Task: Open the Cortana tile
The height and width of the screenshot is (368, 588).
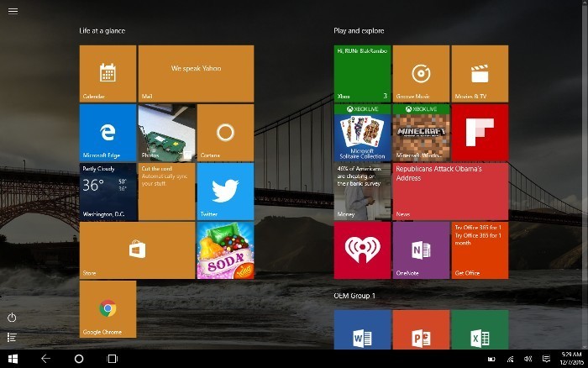Action: pos(225,133)
